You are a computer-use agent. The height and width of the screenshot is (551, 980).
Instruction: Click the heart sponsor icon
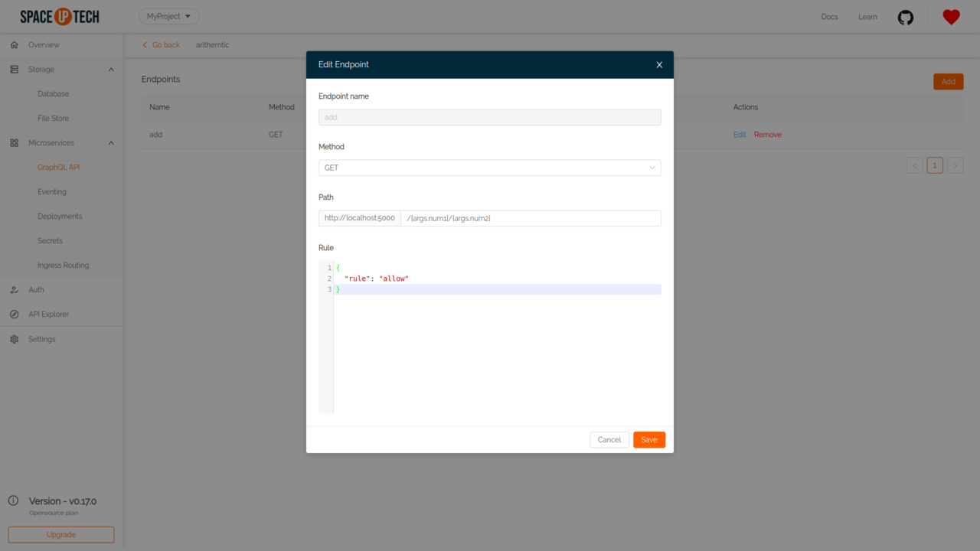[951, 16]
